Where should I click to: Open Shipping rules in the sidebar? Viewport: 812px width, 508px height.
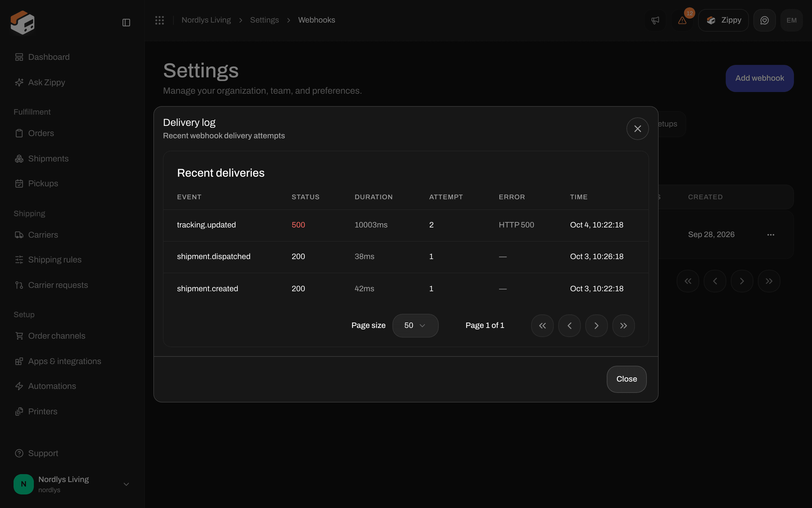72,260
